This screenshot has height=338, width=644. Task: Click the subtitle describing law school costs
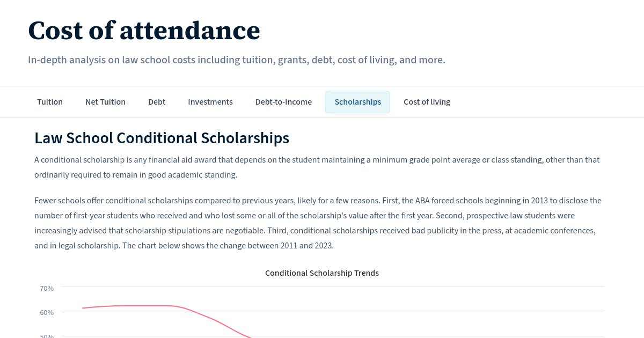[236, 60]
